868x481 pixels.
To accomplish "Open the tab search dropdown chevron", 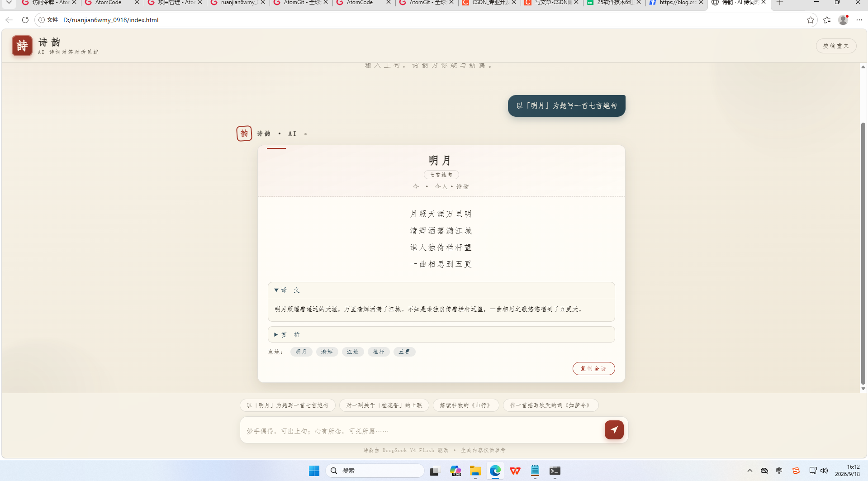I will (9, 3).
